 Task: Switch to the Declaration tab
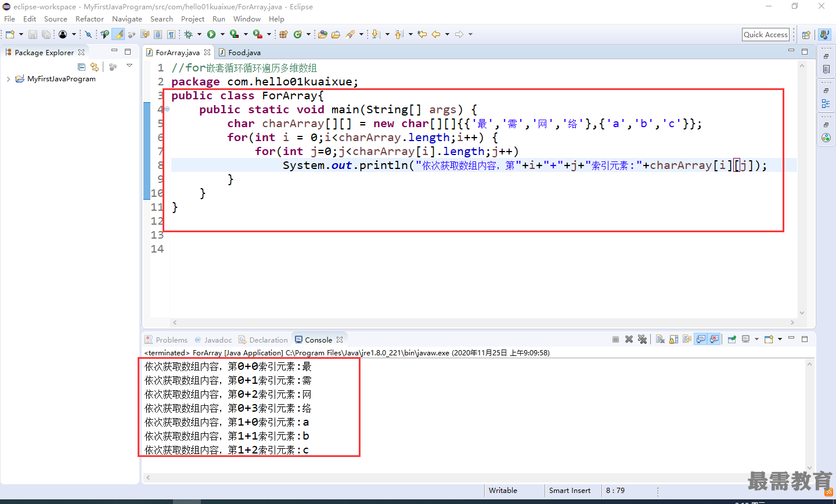263,340
